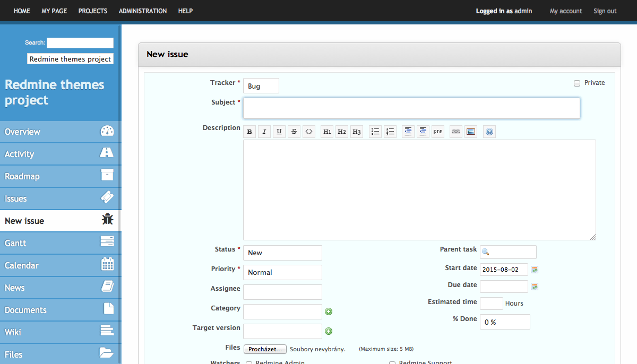This screenshot has width=637, height=364.
Task: Open MY PAGE in the top menu
Action: [54, 11]
